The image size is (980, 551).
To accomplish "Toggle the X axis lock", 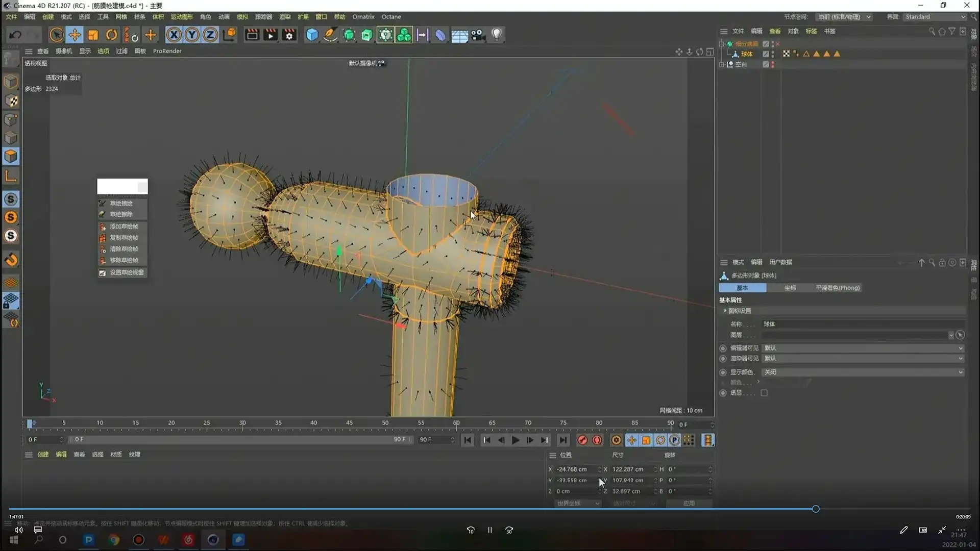I will [174, 35].
